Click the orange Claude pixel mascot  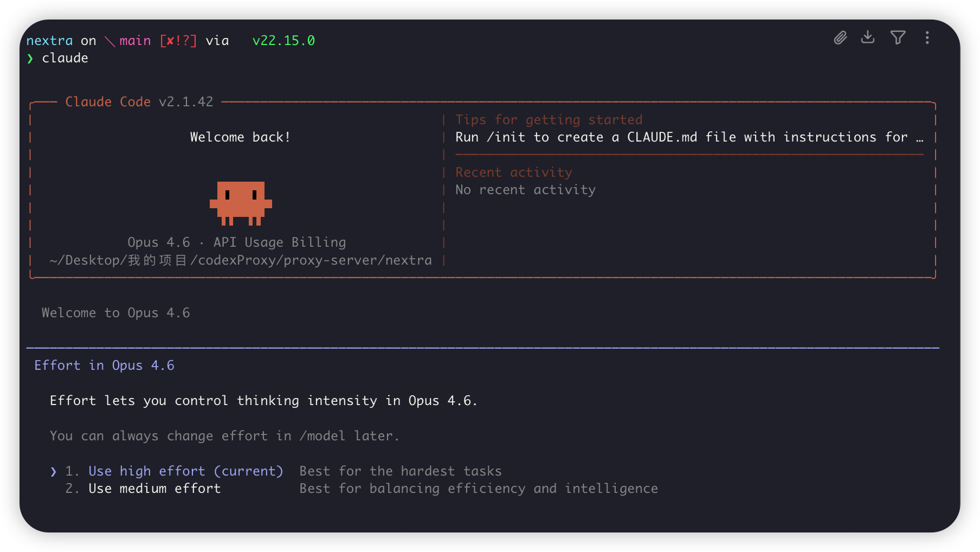click(x=241, y=203)
